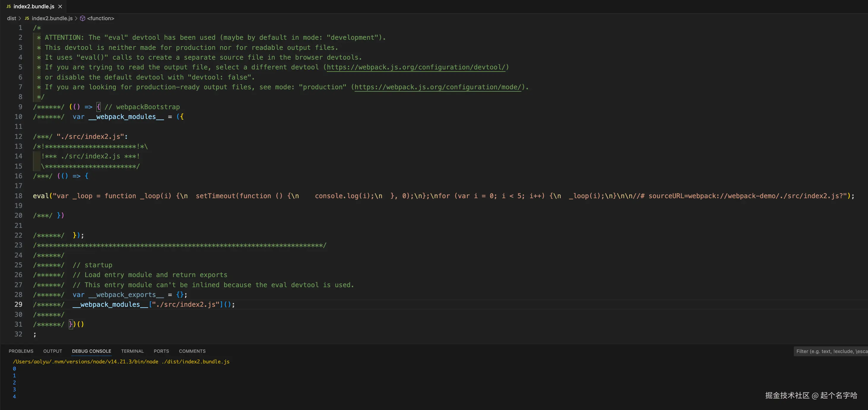Open the PORTS panel tab
868x410 pixels.
coord(161,351)
